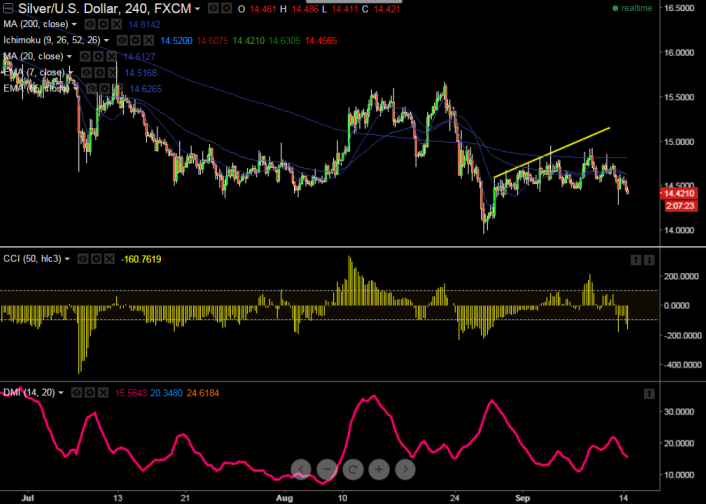This screenshot has width=706, height=504.
Task: Expand the MA (200, close) dropdown arrow
Action: [x=75, y=24]
